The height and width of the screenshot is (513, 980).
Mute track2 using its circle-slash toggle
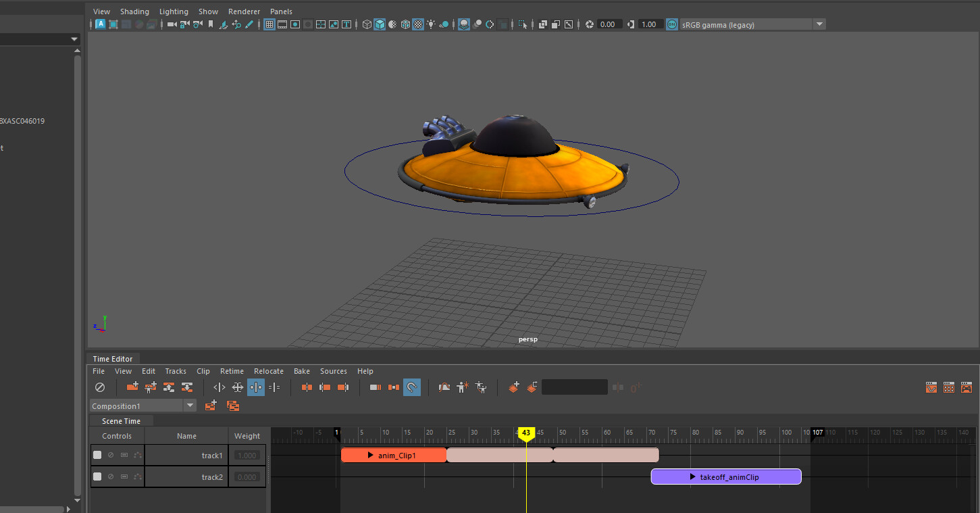(x=111, y=477)
